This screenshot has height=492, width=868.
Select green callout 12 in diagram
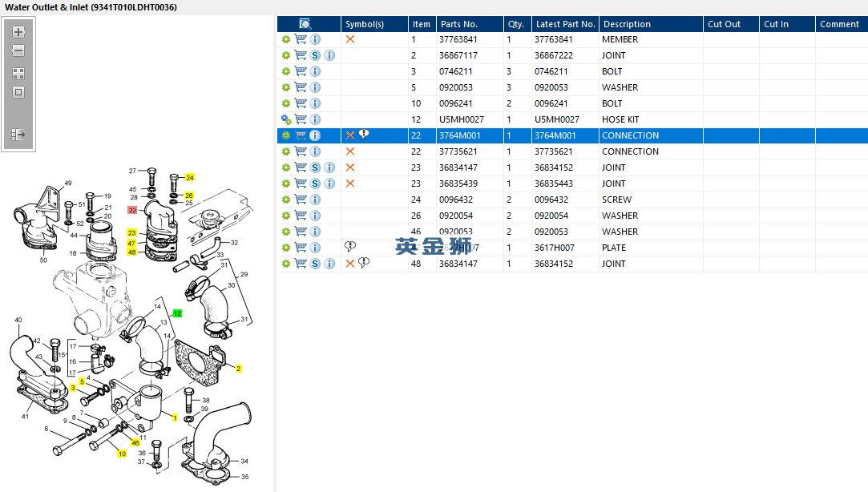(177, 313)
